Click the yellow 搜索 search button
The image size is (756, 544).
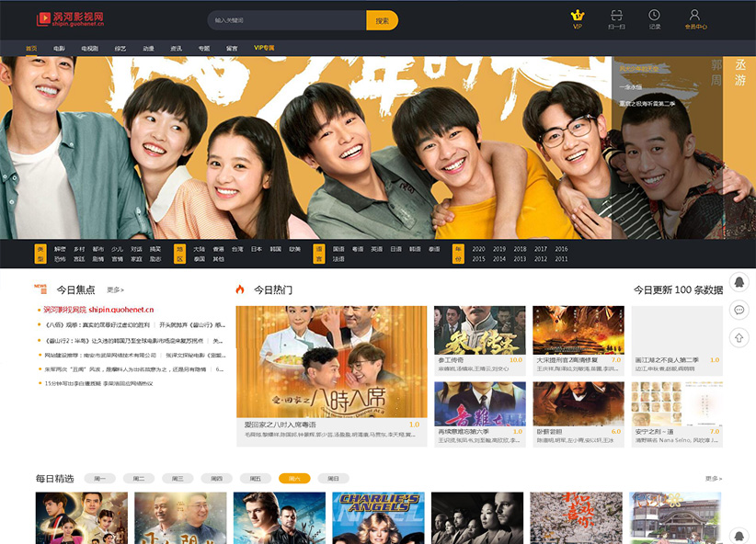382,20
